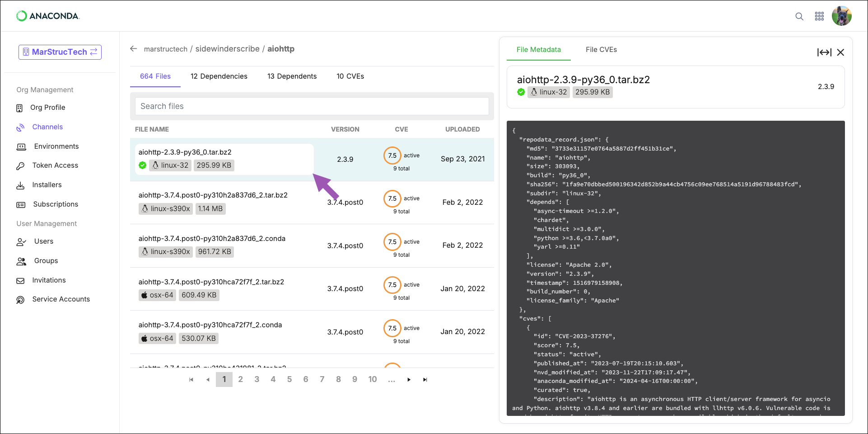Screen dimensions: 868x434
Task: Open more pages ellipsis
Action: pyautogui.click(x=392, y=380)
